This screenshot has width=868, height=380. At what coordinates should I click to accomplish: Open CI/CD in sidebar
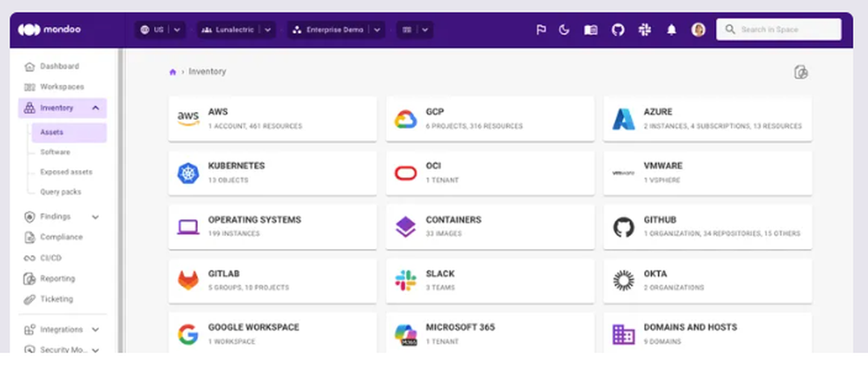[x=51, y=258]
